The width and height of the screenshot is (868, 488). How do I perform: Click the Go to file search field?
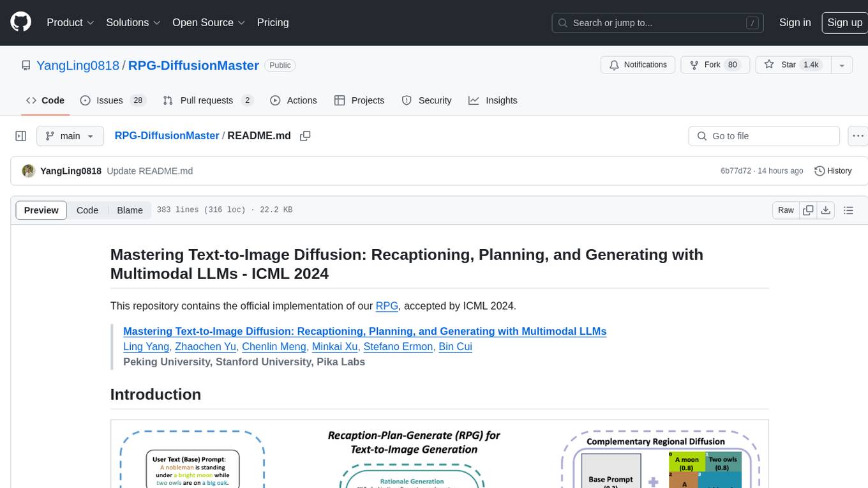pos(764,136)
